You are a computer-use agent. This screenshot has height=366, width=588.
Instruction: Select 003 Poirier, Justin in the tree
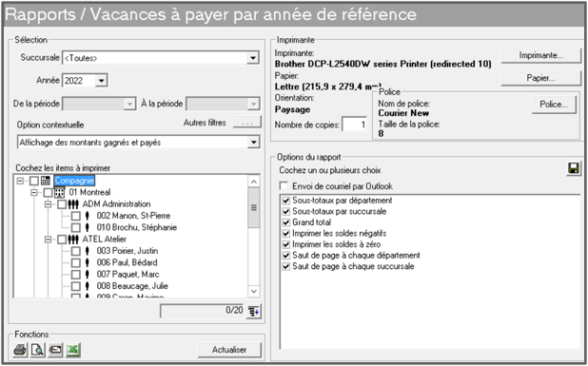click(x=127, y=251)
